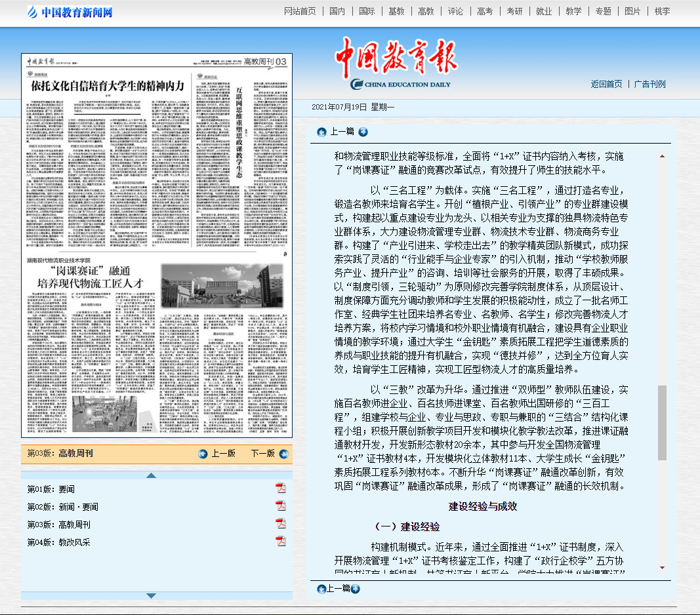
Task: Open 教学 navigation item
Action: 573,11
